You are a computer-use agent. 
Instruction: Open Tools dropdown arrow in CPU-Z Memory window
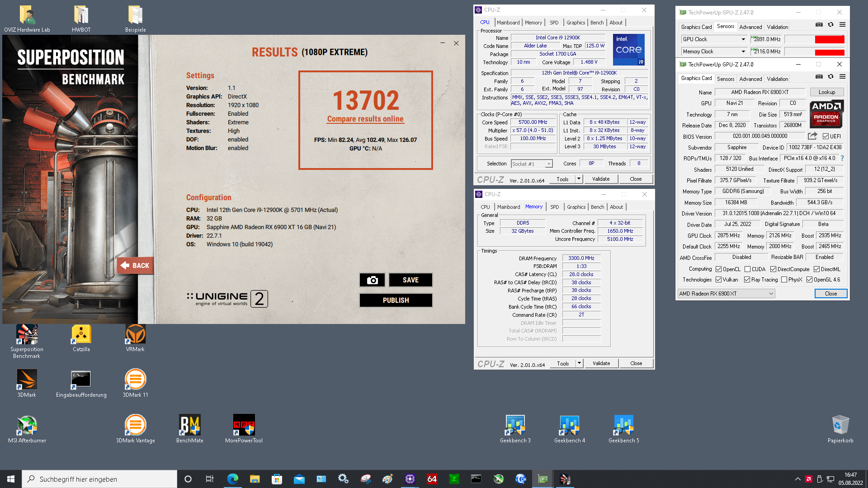(x=579, y=363)
